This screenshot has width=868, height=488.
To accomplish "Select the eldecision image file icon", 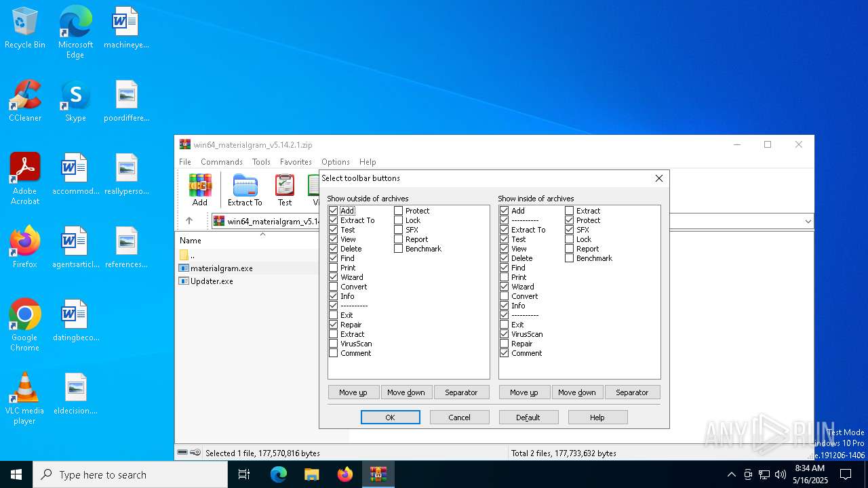I will click(75, 394).
